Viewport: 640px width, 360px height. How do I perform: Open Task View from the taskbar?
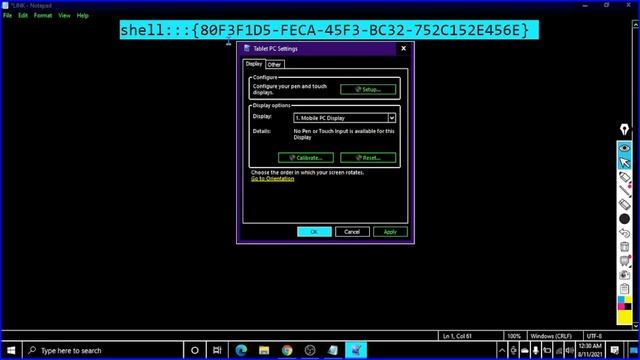coord(217,350)
